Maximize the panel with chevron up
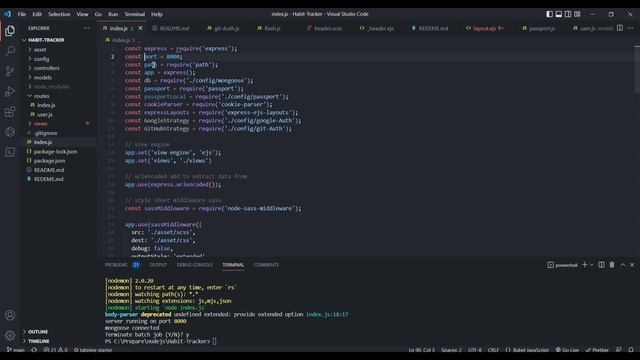This screenshot has height=360, width=640. [x=623, y=265]
